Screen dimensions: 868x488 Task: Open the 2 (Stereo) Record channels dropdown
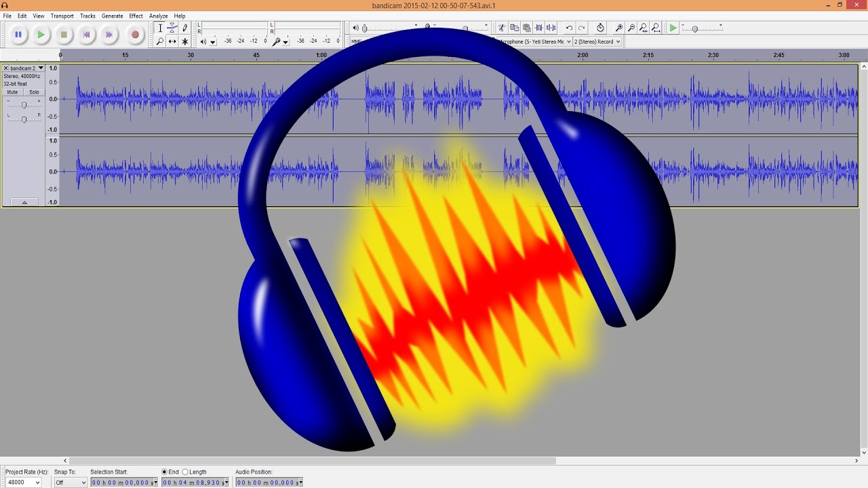597,41
